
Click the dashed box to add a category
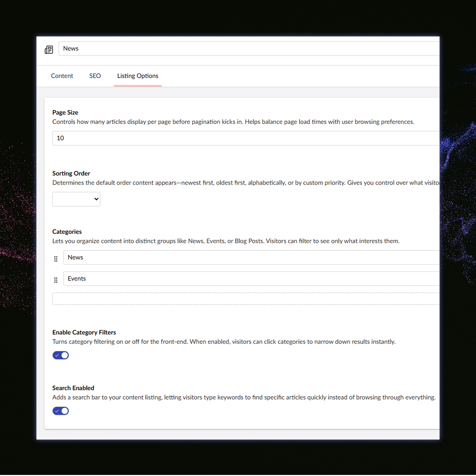point(246,299)
